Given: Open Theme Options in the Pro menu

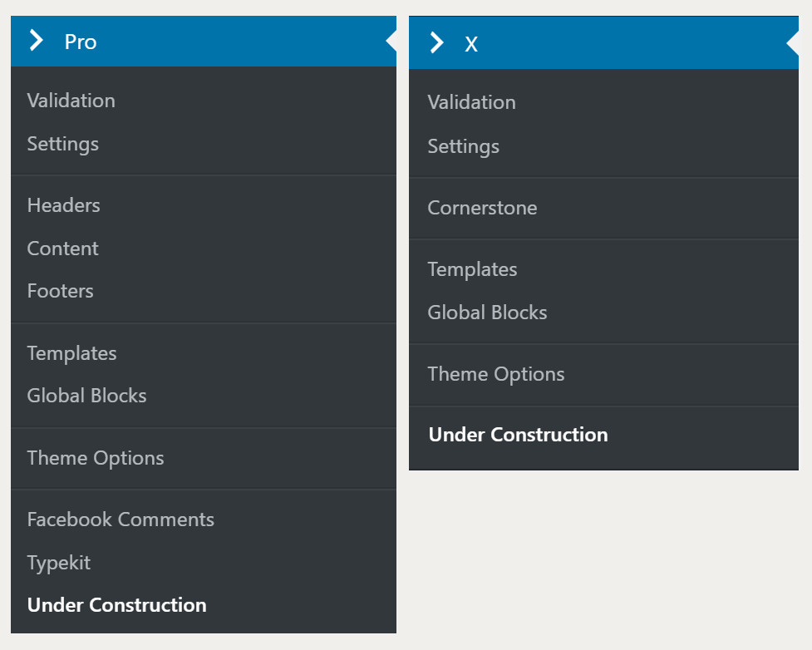Looking at the screenshot, I should click(96, 458).
